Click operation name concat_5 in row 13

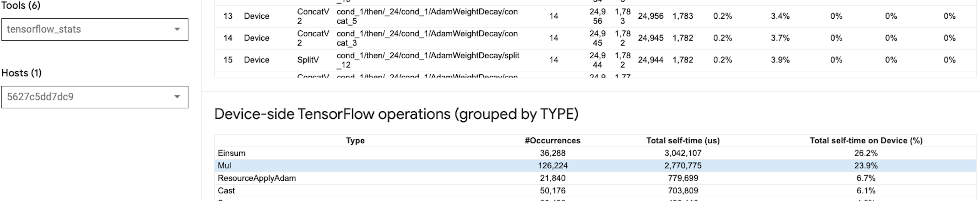(427, 16)
